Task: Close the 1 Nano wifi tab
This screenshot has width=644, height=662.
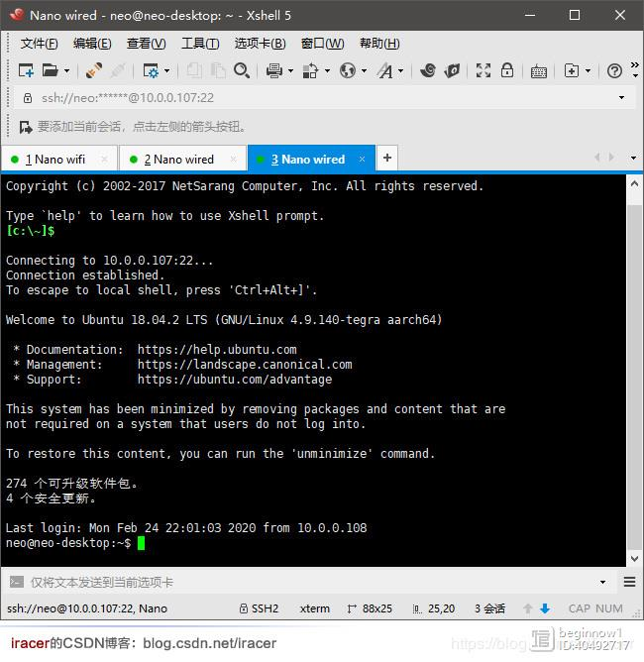Action: 104,160
